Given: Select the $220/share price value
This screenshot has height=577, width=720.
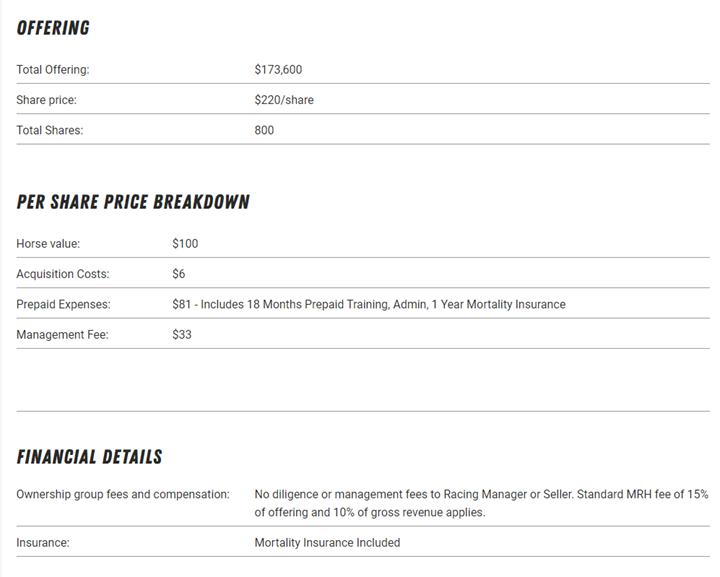Looking at the screenshot, I should [x=284, y=100].
